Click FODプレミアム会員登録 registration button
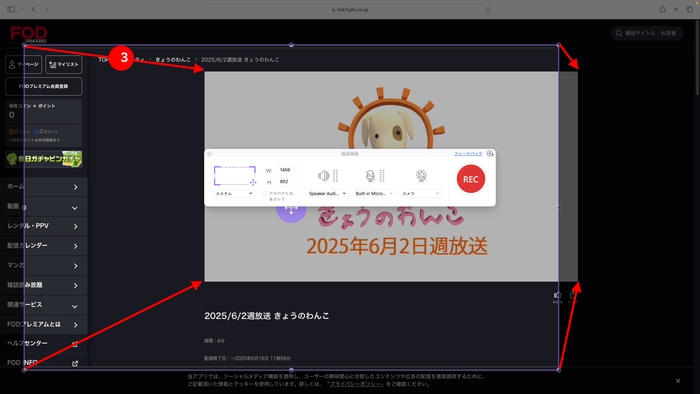 click(x=44, y=86)
